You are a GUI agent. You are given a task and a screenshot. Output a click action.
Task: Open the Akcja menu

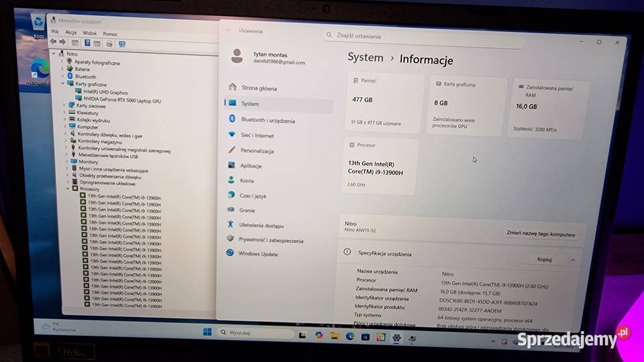(70, 32)
